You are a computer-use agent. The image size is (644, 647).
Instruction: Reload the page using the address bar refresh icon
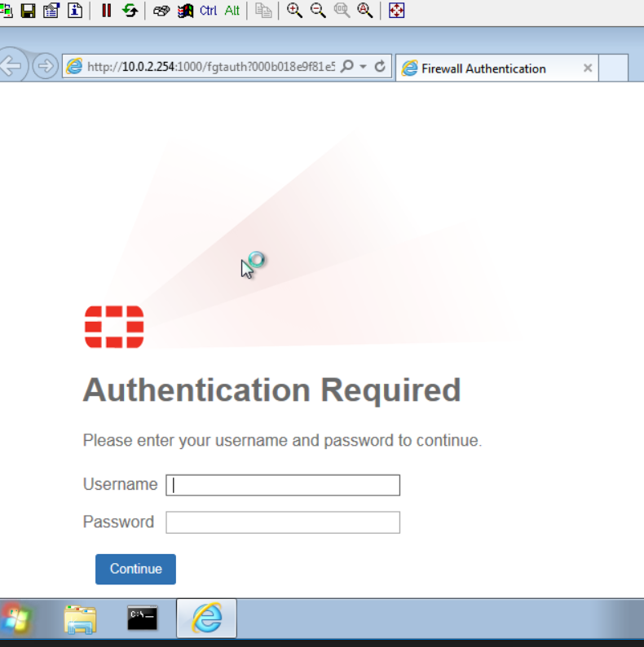click(x=380, y=67)
